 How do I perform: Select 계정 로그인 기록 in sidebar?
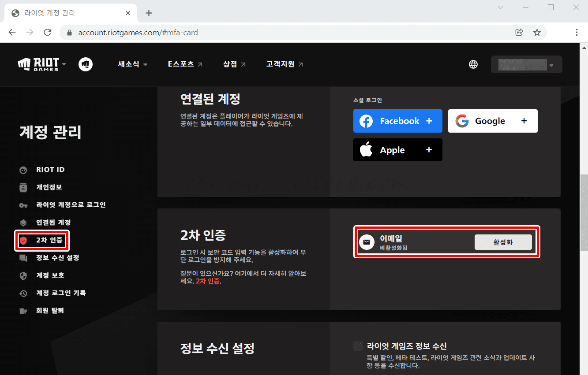(x=61, y=293)
